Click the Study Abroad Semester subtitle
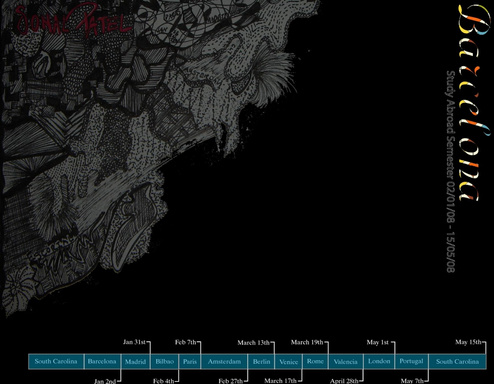494x384 pixels. [451, 171]
